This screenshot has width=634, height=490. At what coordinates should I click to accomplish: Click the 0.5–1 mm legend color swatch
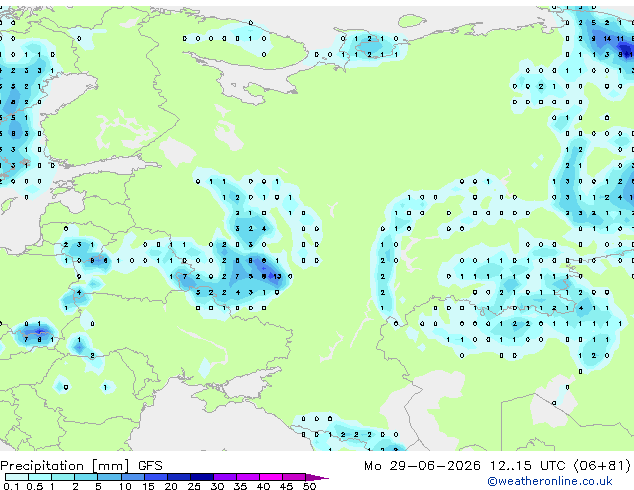40,477
